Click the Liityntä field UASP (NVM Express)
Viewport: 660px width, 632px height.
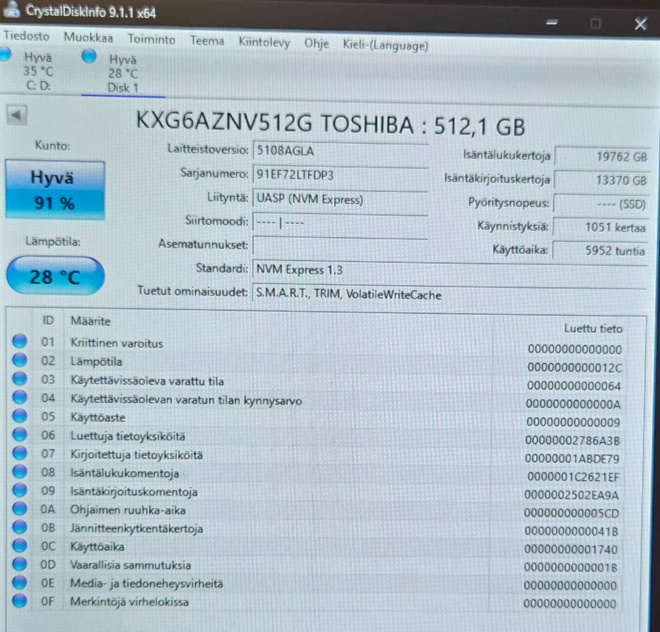(341, 199)
